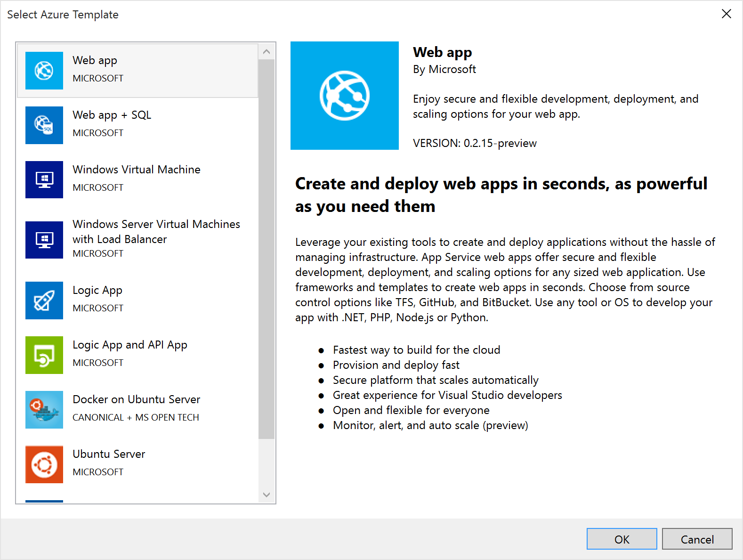
Task: Pick the Windows Server Virtual Machines icon
Action: click(x=44, y=240)
